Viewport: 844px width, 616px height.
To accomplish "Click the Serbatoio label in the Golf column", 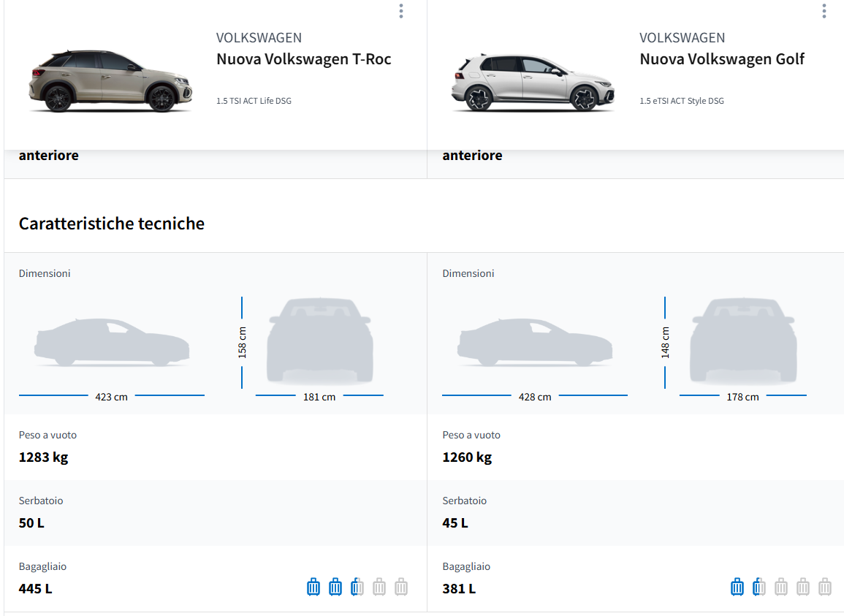I will coord(465,501).
